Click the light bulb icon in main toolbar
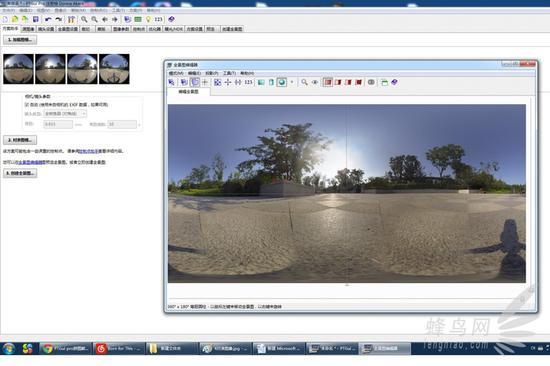Viewport: 550px width, 366px height. (x=148, y=19)
